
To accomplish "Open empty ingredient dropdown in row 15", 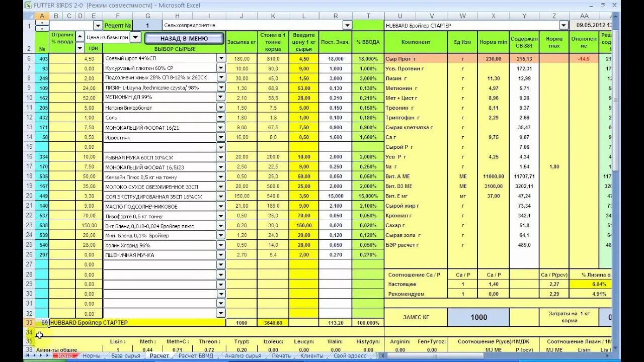I will [x=220, y=147].
